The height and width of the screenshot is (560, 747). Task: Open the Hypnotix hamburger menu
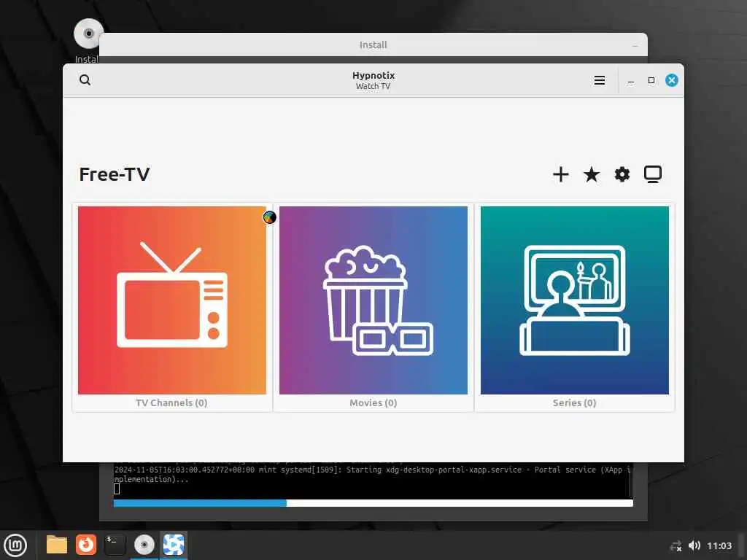pyautogui.click(x=600, y=80)
